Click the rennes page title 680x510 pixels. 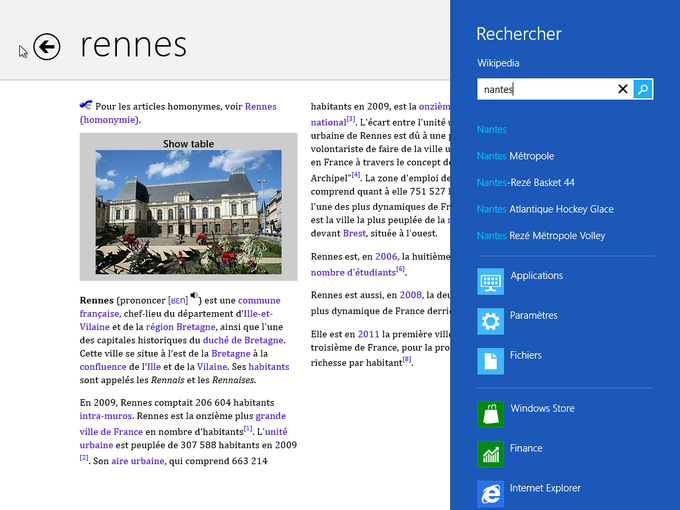pyautogui.click(x=134, y=46)
